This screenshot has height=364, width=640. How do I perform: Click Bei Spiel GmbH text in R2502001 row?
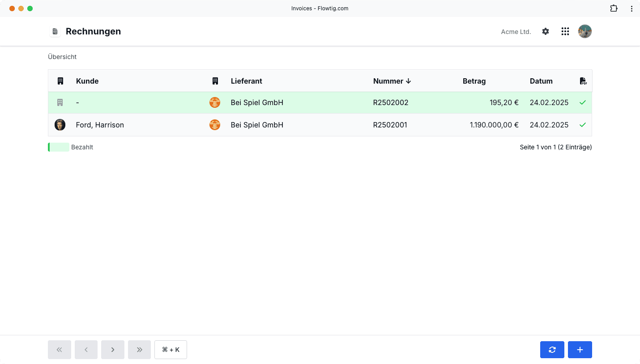tap(257, 125)
